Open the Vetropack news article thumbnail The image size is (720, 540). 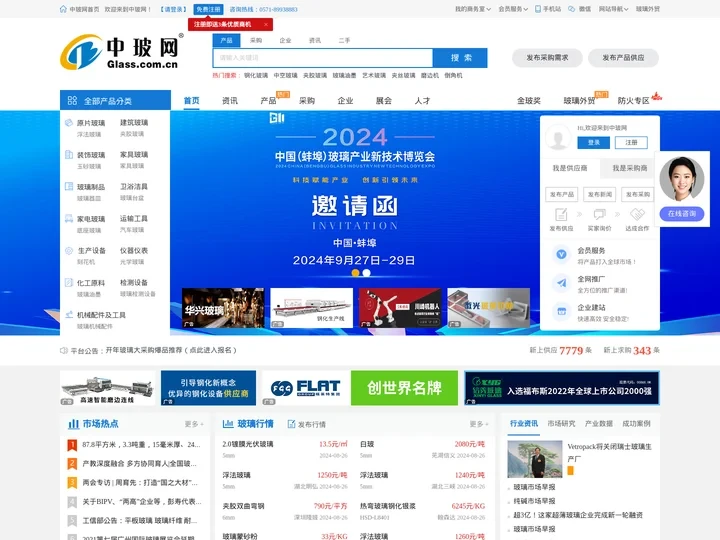point(534,459)
